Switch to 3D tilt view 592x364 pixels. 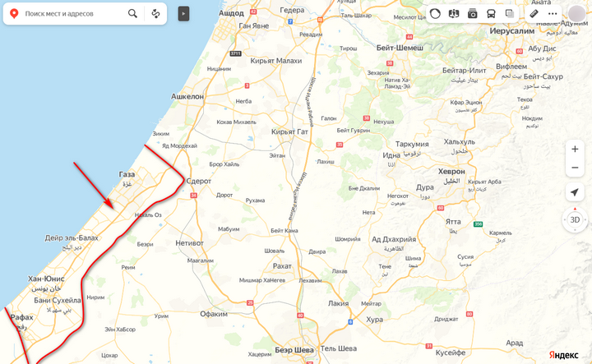point(575,219)
